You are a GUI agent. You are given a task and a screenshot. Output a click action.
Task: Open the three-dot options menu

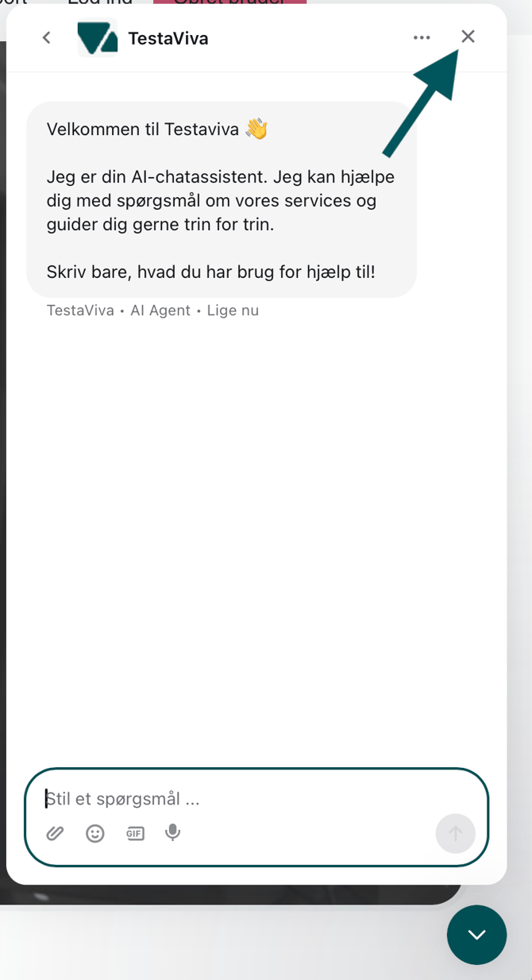tap(422, 37)
